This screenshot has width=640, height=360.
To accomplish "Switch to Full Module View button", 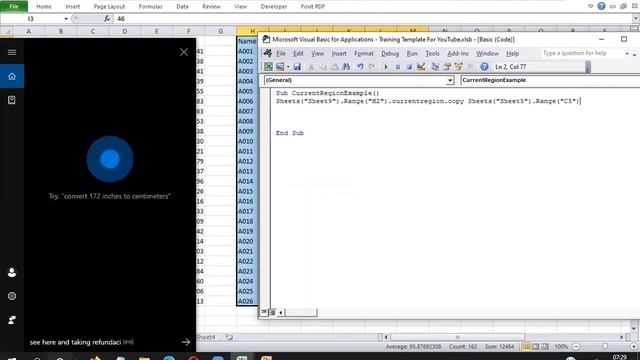I will click(x=272, y=312).
